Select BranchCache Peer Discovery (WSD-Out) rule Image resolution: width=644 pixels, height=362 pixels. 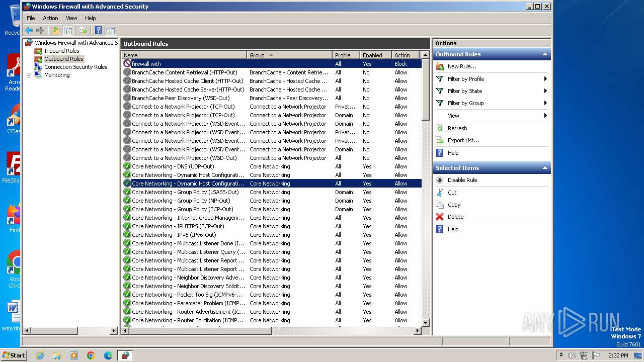(272, 98)
